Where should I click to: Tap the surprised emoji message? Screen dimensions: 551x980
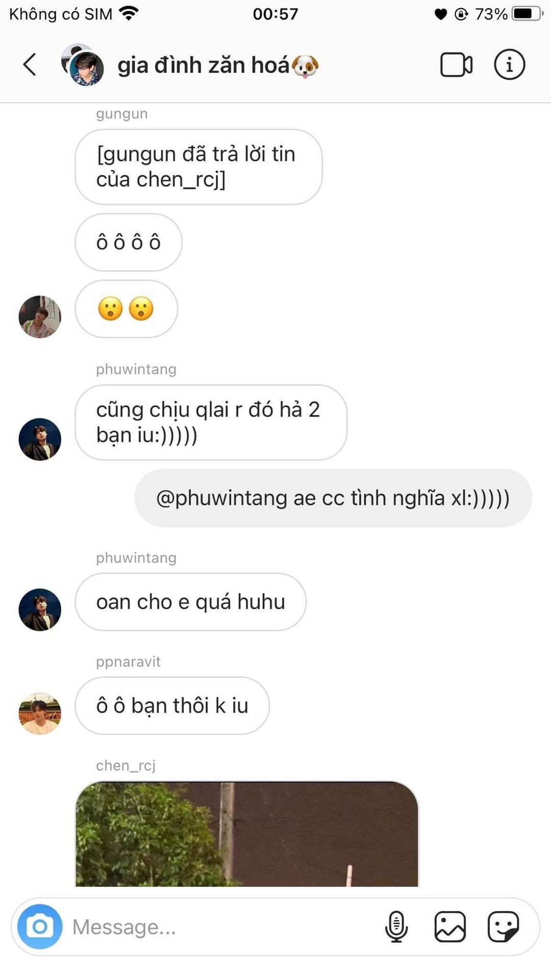tap(127, 309)
